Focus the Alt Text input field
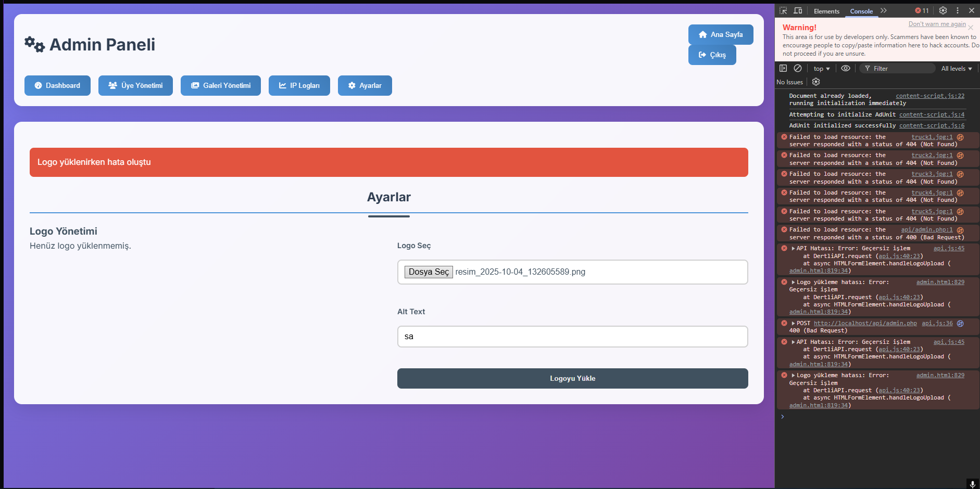Image resolution: width=980 pixels, height=489 pixels. pyautogui.click(x=572, y=337)
